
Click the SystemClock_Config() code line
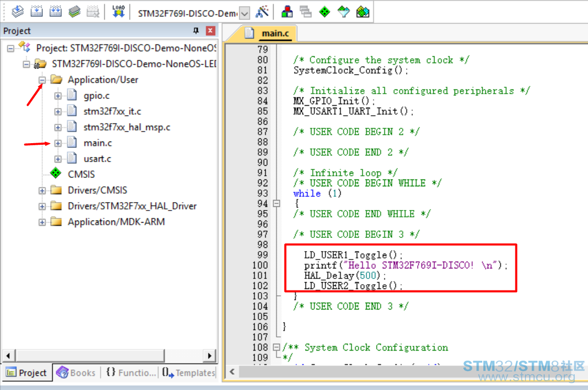[x=351, y=70]
